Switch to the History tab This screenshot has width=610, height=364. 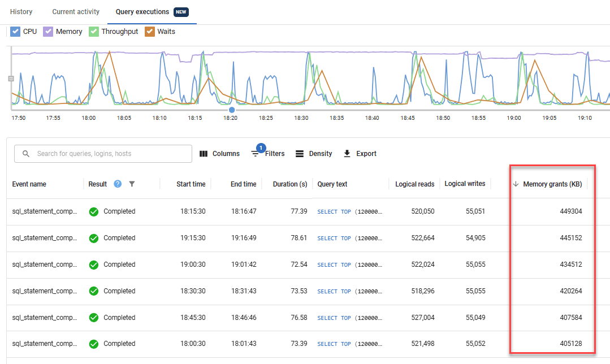tap(21, 11)
